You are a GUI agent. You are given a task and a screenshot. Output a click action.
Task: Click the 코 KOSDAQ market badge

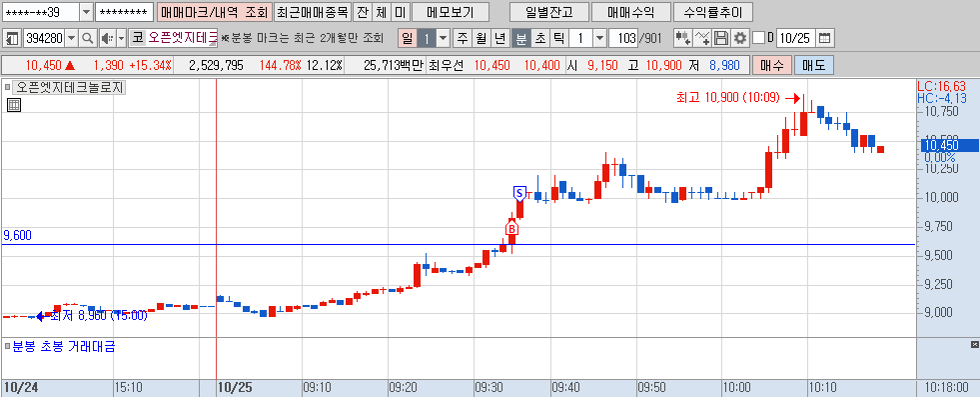[x=137, y=38]
